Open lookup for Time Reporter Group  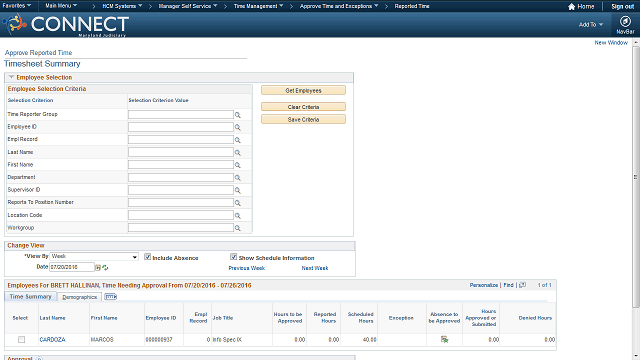[x=238, y=115]
